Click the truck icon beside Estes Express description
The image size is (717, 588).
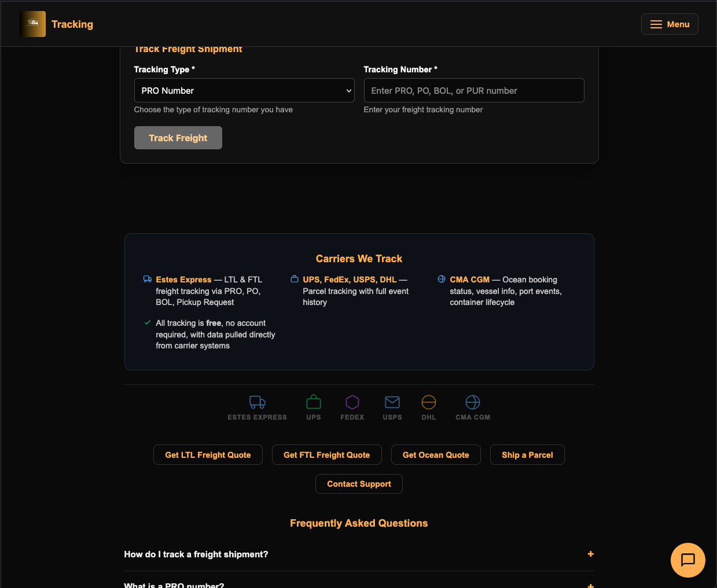[148, 278]
